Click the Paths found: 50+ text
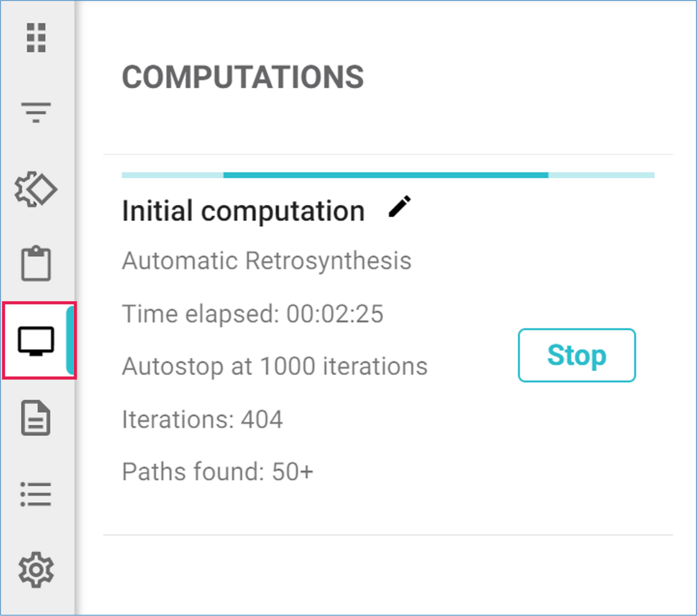The height and width of the screenshot is (616, 697). (x=218, y=472)
